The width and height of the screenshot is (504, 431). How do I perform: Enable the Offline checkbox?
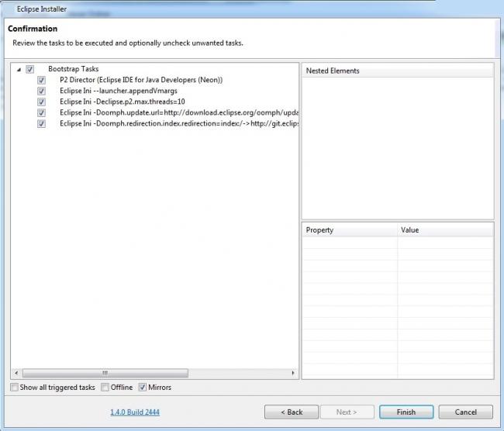click(x=105, y=388)
